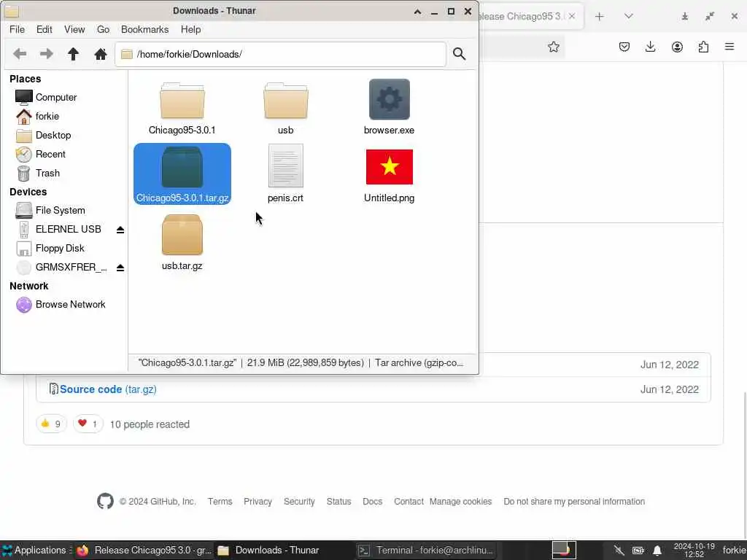
Task: Open the Firefox hamburger application menu
Action: (729, 47)
